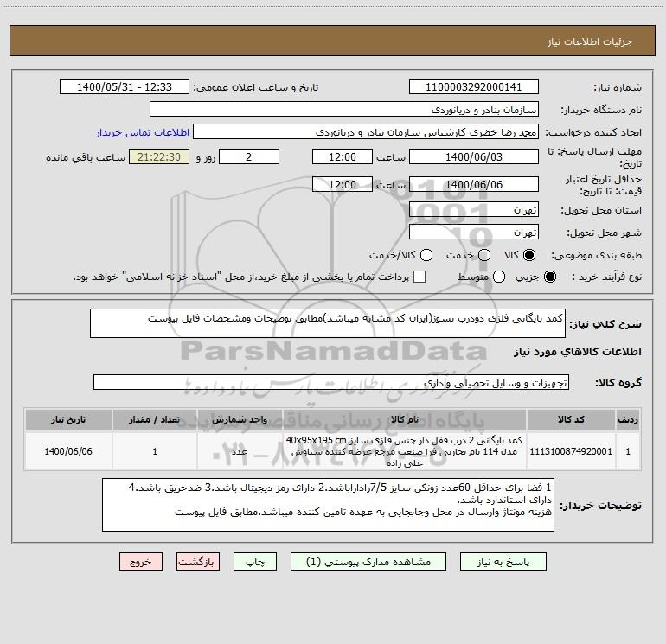
Task: Click the response deadline time 12:00 field
Action: [343, 156]
